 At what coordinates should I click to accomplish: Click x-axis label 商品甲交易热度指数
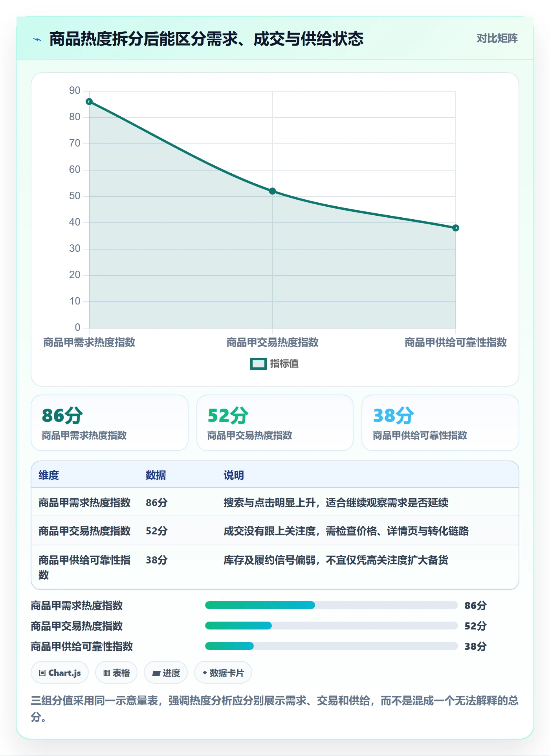pyautogui.click(x=272, y=343)
